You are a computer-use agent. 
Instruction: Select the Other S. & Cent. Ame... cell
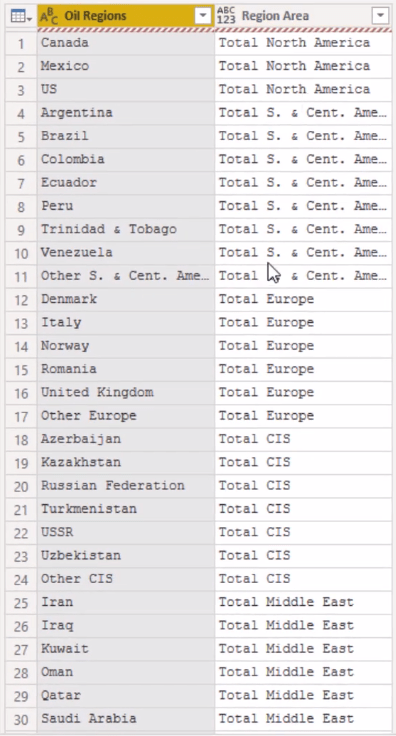coord(126,276)
